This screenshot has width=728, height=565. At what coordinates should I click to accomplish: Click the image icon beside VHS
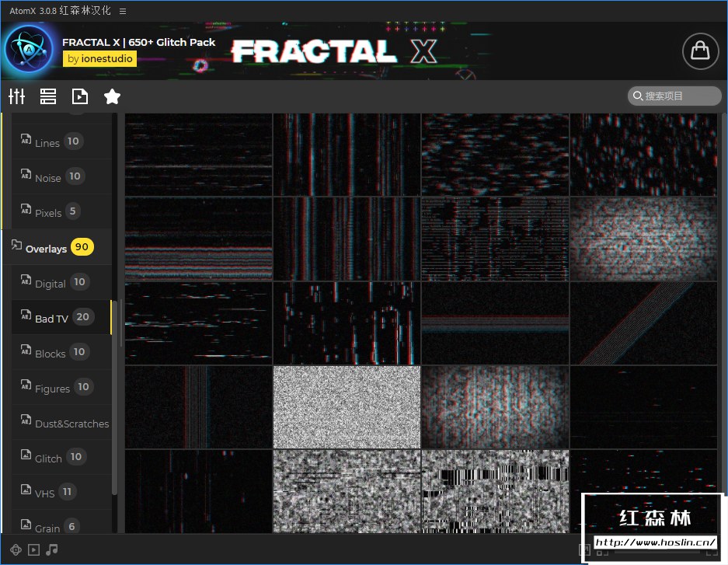26,490
